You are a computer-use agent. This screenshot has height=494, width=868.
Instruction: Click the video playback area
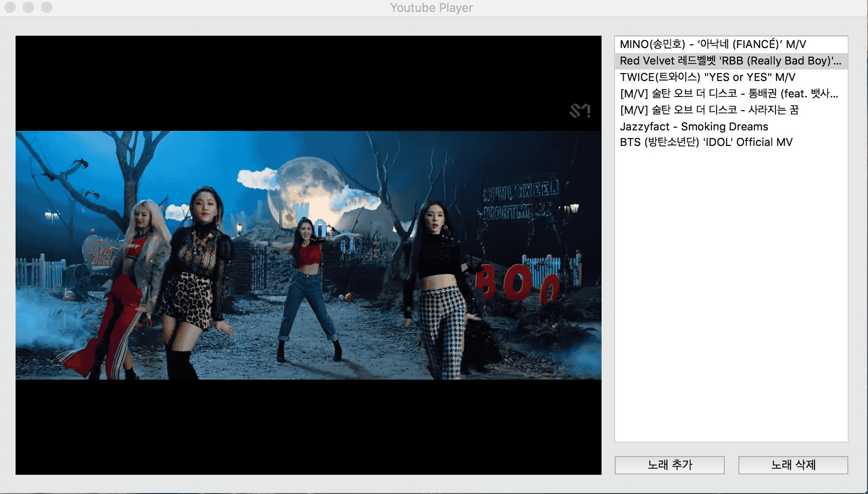point(309,255)
